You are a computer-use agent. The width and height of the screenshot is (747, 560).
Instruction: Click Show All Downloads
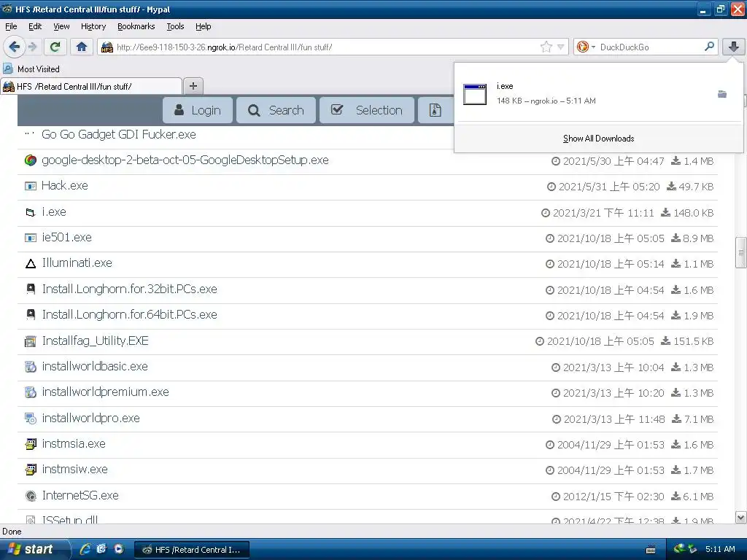[x=598, y=139]
